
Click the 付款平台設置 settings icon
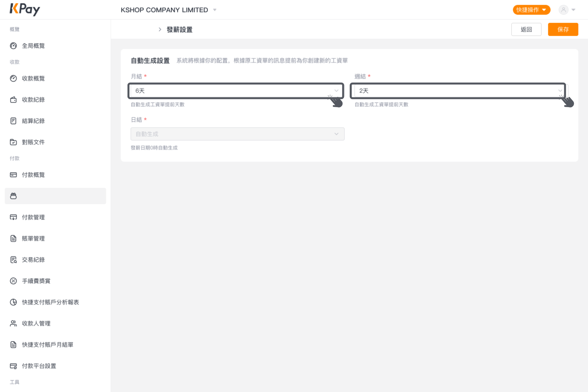tap(13, 366)
